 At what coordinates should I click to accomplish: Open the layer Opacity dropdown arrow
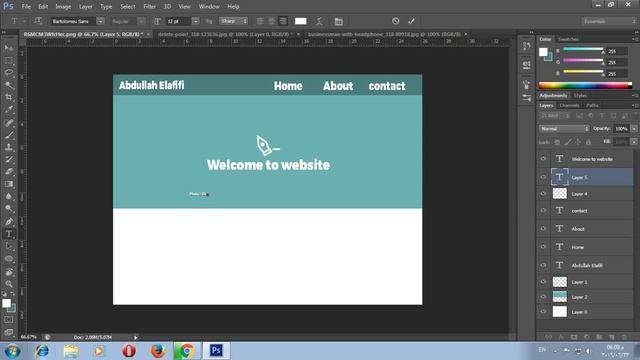click(x=634, y=129)
